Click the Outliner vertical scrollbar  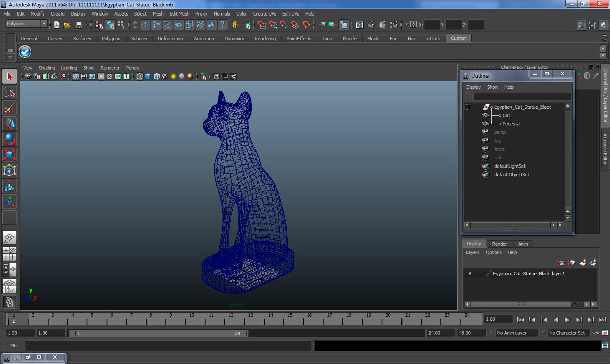568,158
